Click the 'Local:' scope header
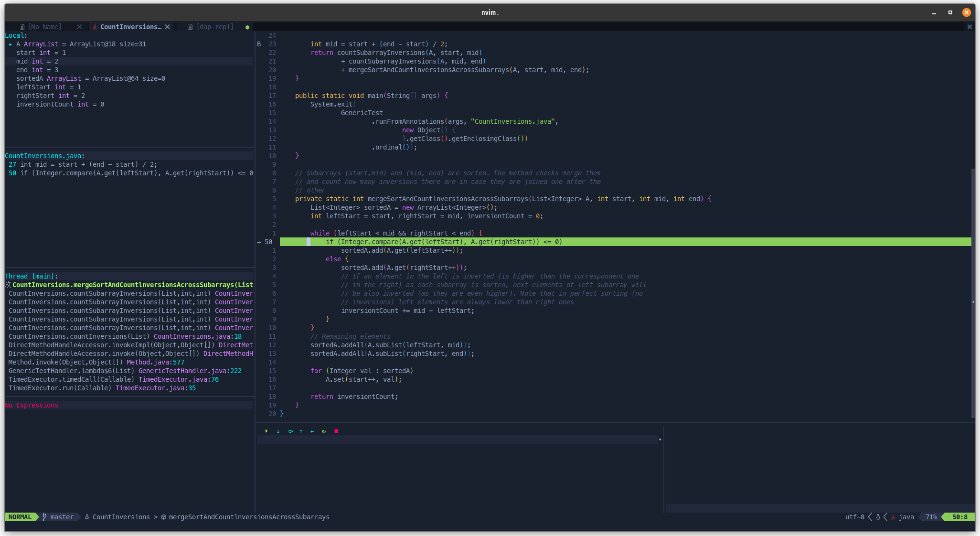The height and width of the screenshot is (536, 980). click(16, 35)
